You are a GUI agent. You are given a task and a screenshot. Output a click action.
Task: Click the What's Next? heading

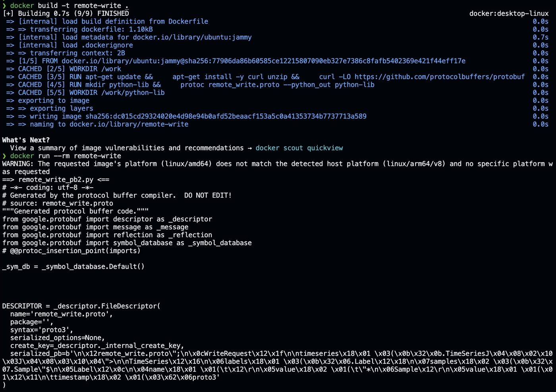[x=26, y=140]
